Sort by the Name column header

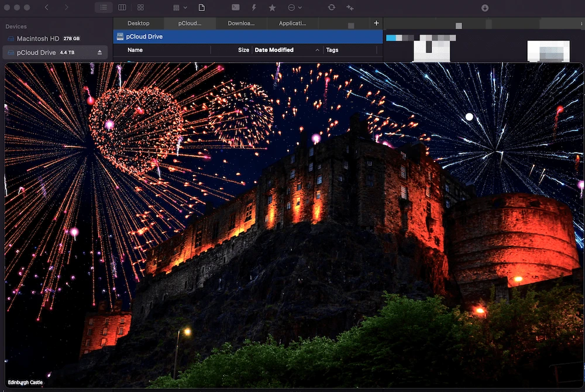[135, 50]
